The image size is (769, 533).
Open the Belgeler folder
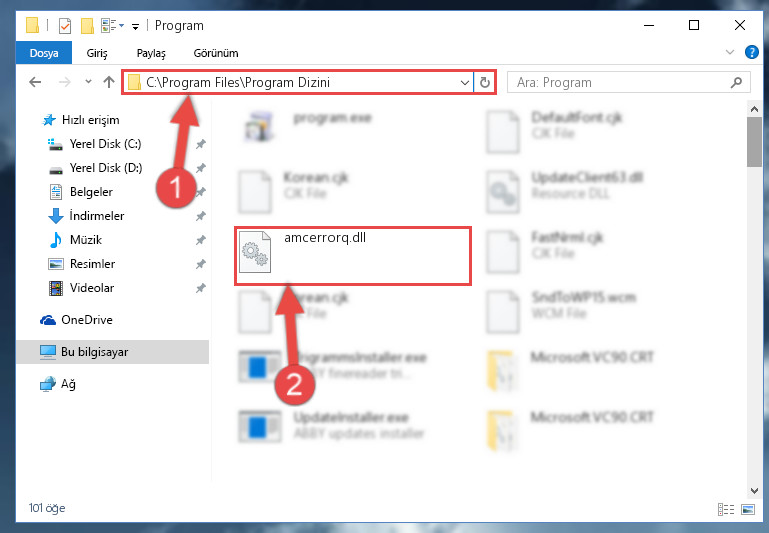[91, 192]
